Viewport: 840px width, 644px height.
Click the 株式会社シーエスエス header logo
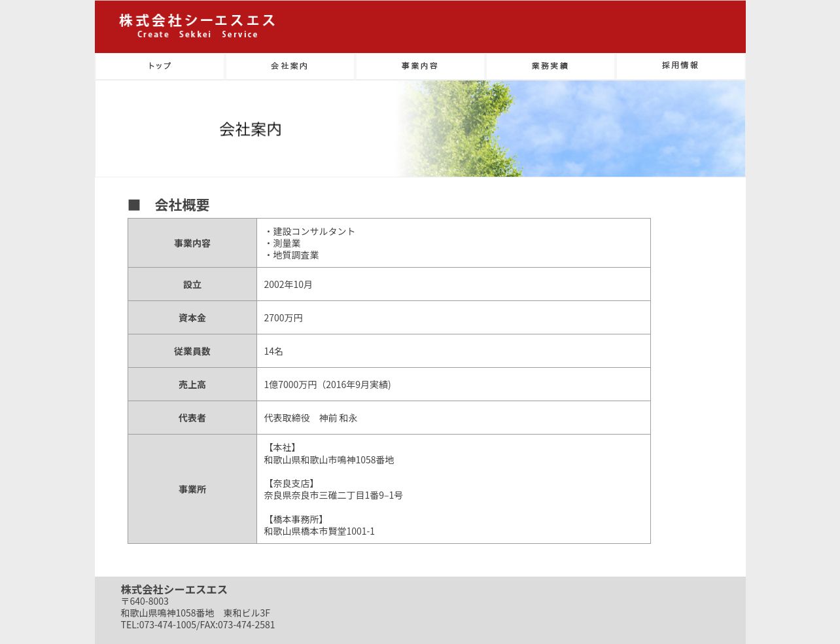click(x=197, y=26)
